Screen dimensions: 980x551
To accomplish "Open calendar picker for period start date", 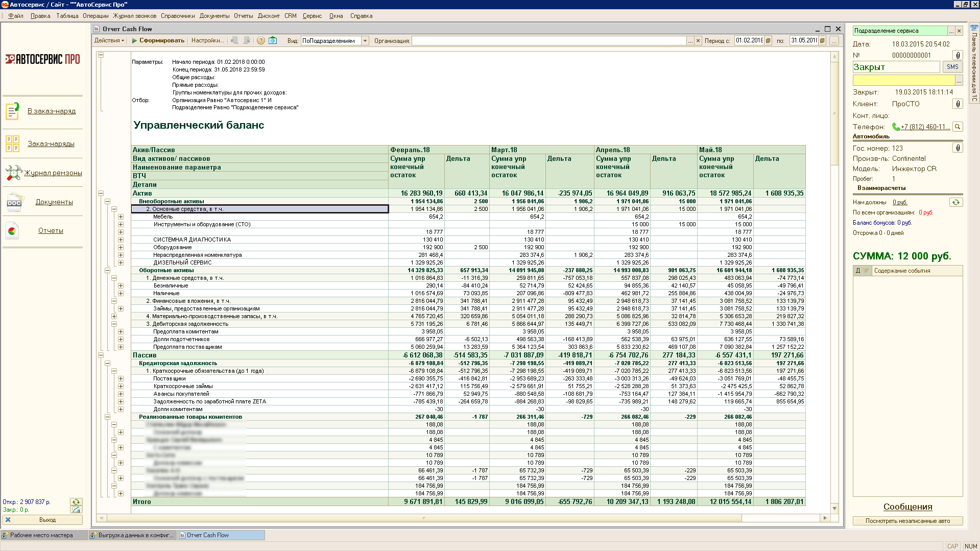I will 768,41.
